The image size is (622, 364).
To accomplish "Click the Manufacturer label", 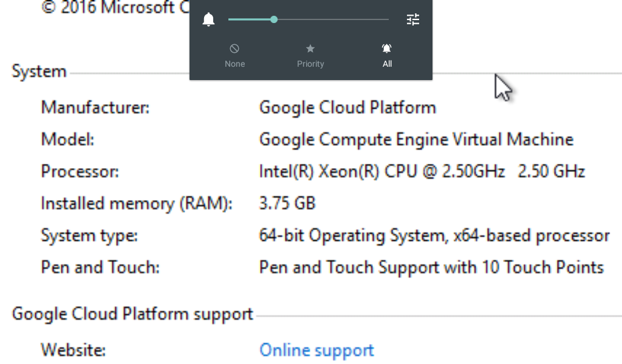I will (x=95, y=108).
